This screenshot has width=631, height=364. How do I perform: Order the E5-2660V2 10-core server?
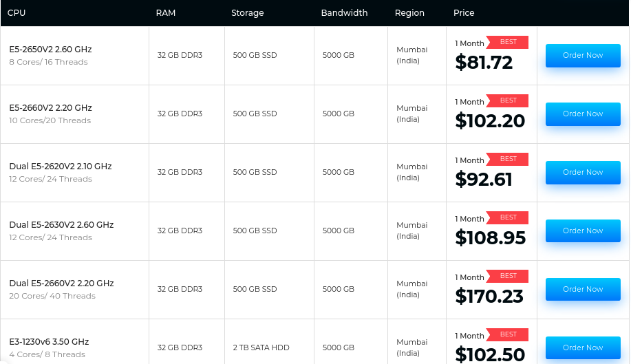click(582, 114)
